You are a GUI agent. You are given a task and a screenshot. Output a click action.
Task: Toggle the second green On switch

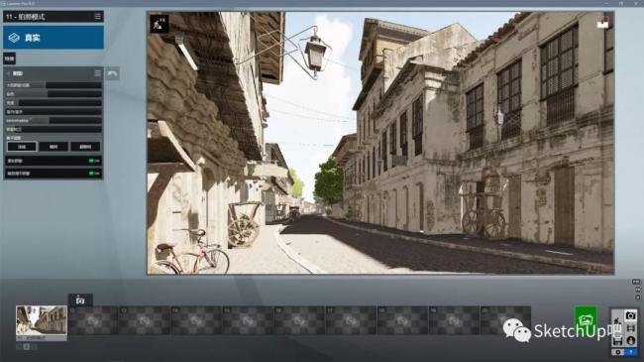(x=94, y=174)
